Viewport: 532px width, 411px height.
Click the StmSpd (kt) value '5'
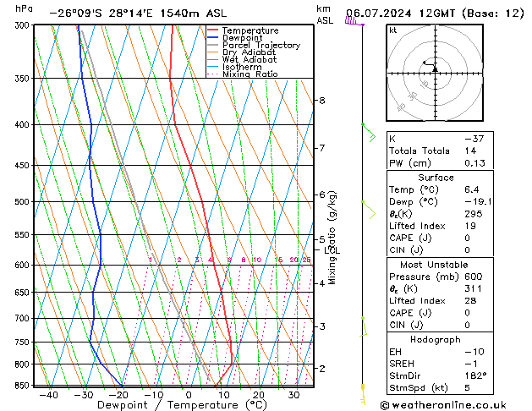pos(467,388)
